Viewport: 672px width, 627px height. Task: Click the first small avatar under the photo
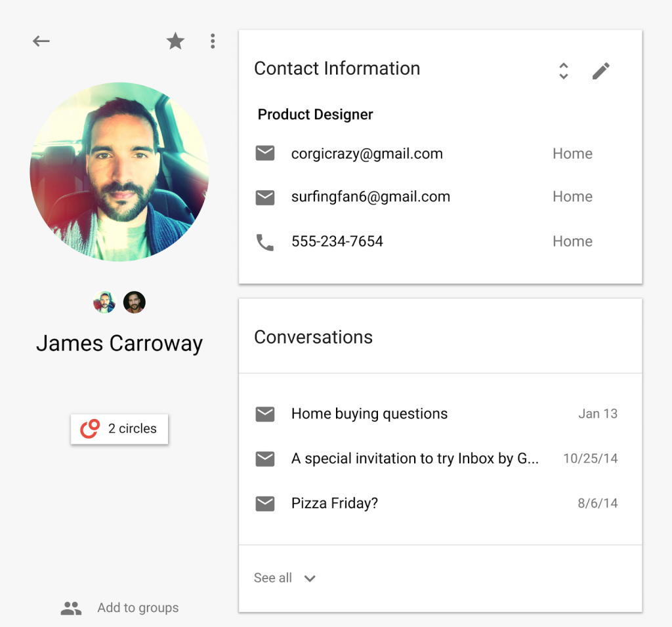(x=104, y=302)
